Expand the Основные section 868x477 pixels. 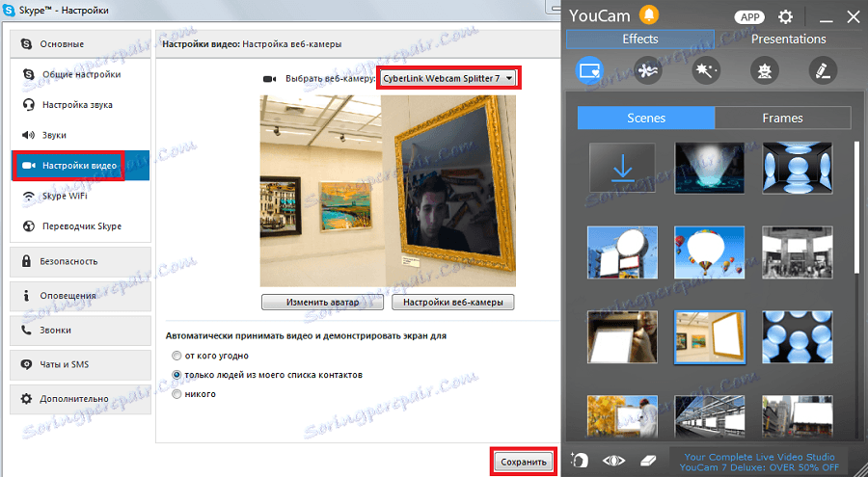(80, 43)
